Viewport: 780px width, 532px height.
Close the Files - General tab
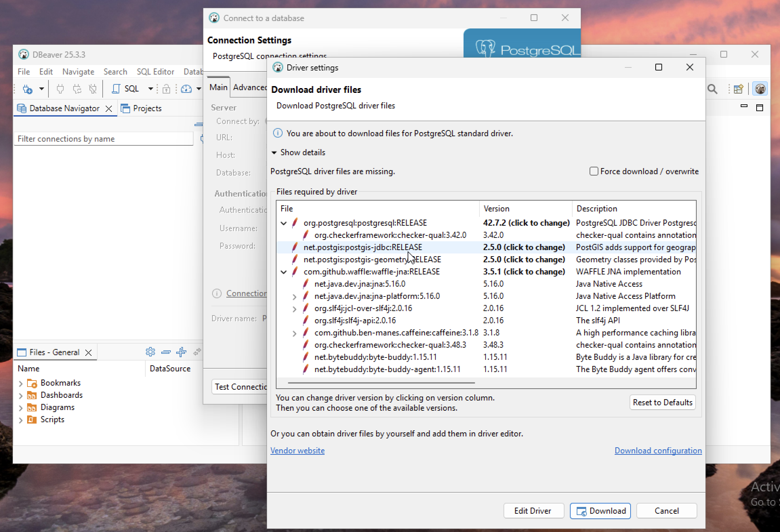tap(88, 353)
